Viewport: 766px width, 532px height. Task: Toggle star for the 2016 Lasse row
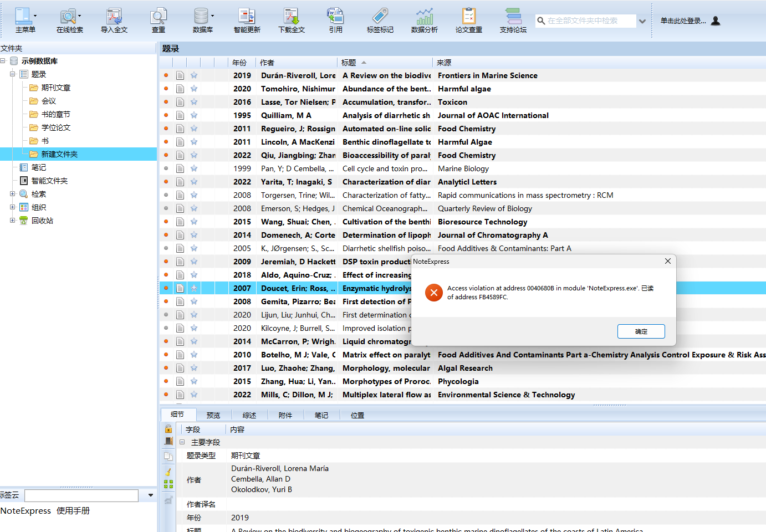click(194, 102)
